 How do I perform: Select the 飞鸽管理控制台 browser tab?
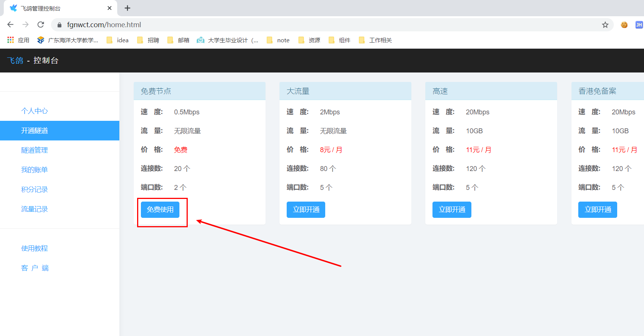tap(60, 8)
